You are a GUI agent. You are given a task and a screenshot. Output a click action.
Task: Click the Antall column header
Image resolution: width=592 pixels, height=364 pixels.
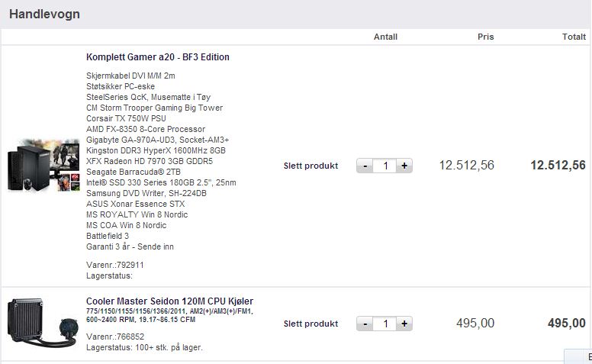coord(385,37)
